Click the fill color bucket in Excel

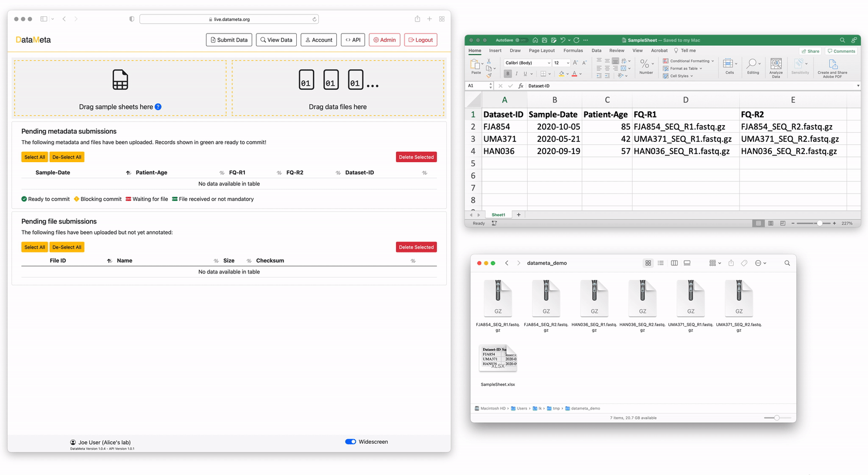point(561,74)
